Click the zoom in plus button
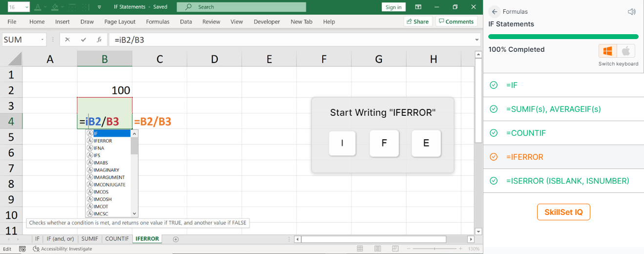The height and width of the screenshot is (254, 644). [459, 249]
